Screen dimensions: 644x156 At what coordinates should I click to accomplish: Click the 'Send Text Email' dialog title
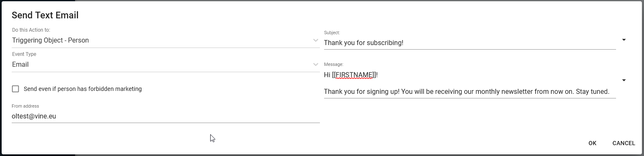point(45,15)
